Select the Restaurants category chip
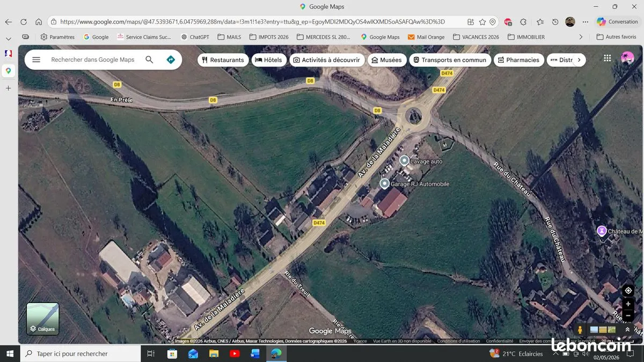The width and height of the screenshot is (644, 362). (223, 60)
